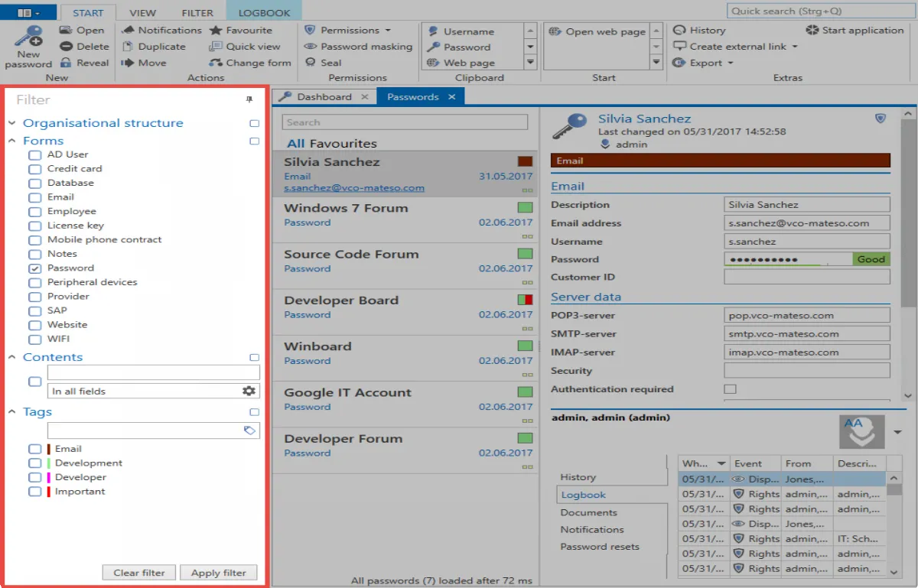Open History from the Extras group

pos(699,31)
